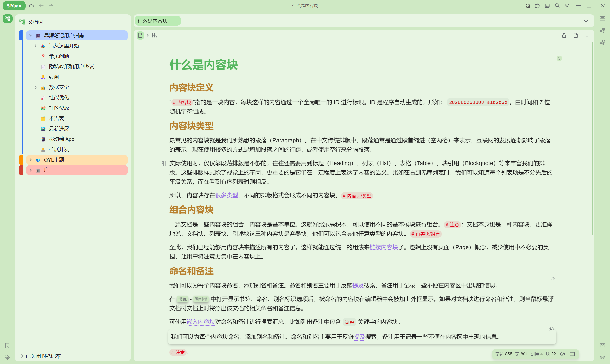Open cloud sync panel via cloud icon

pyautogui.click(x=31, y=6)
